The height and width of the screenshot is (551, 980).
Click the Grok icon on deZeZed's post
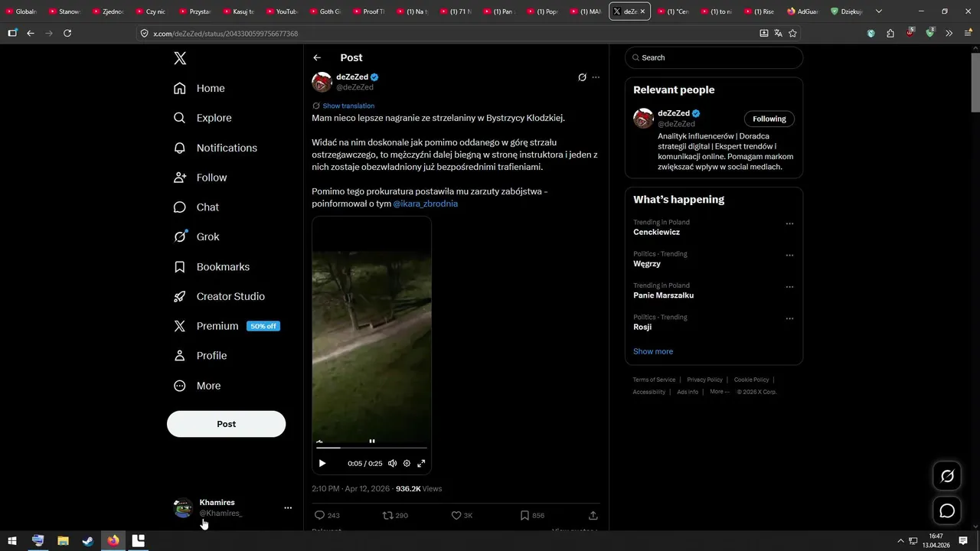[x=582, y=77]
